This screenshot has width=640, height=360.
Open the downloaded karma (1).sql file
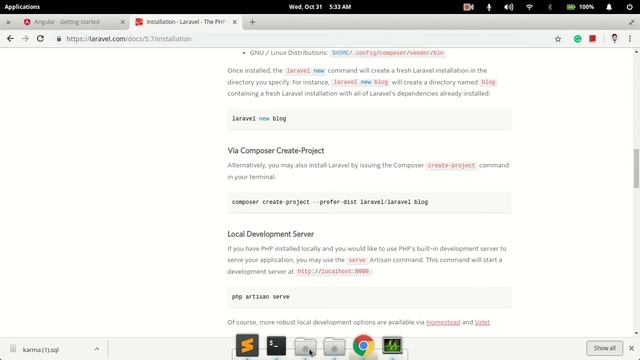[x=41, y=350]
